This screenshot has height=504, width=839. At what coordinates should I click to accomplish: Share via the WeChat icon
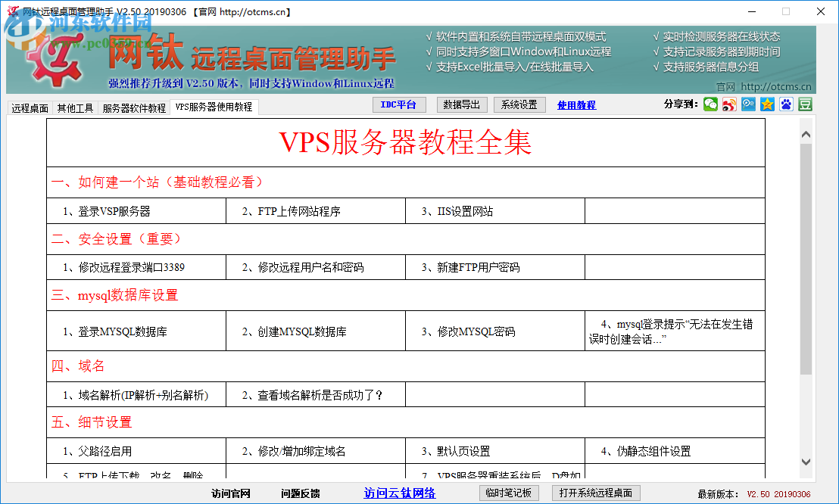click(710, 104)
